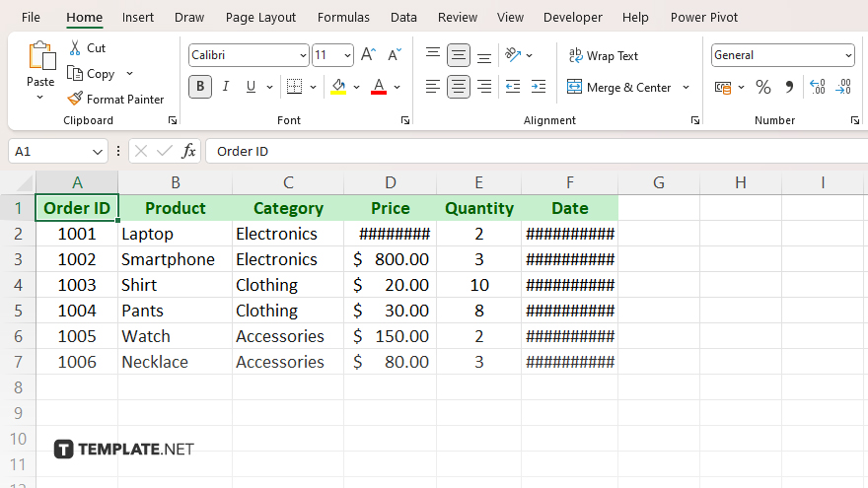Align text to the right
This screenshot has width=868, height=488.
(484, 87)
